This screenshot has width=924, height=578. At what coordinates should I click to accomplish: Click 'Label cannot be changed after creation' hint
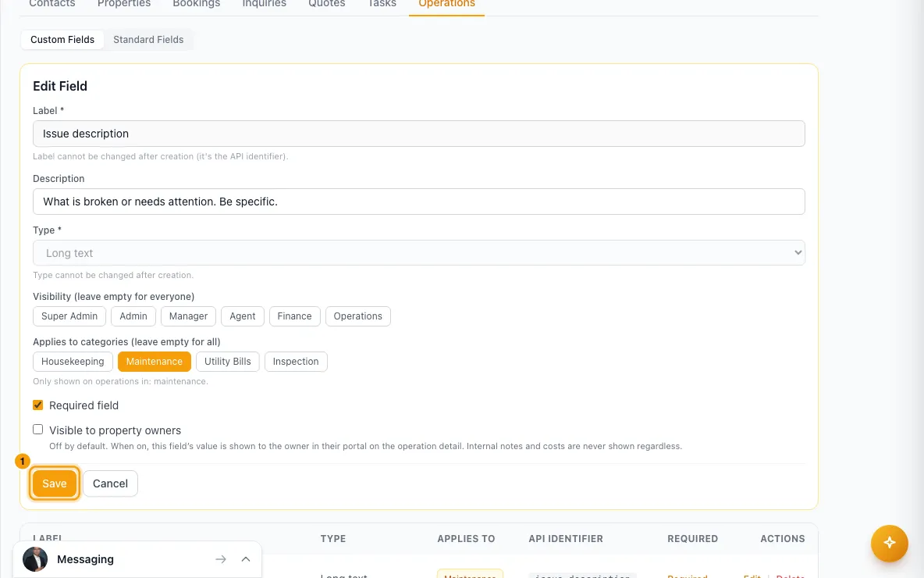tap(160, 157)
